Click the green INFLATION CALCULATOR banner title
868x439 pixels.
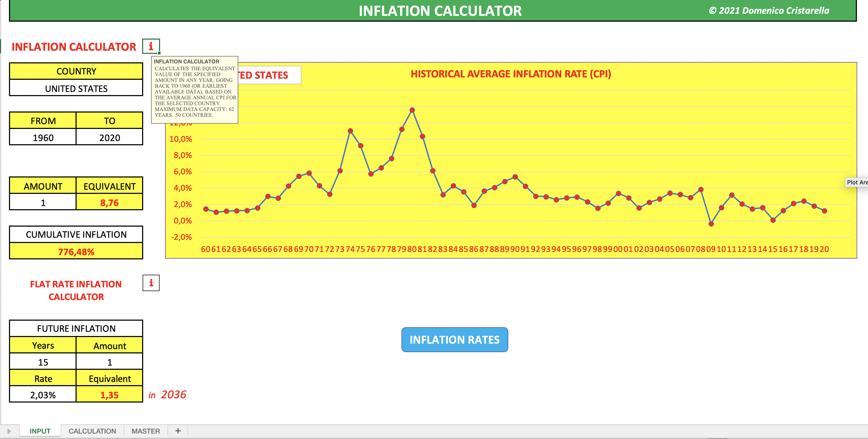(440, 11)
